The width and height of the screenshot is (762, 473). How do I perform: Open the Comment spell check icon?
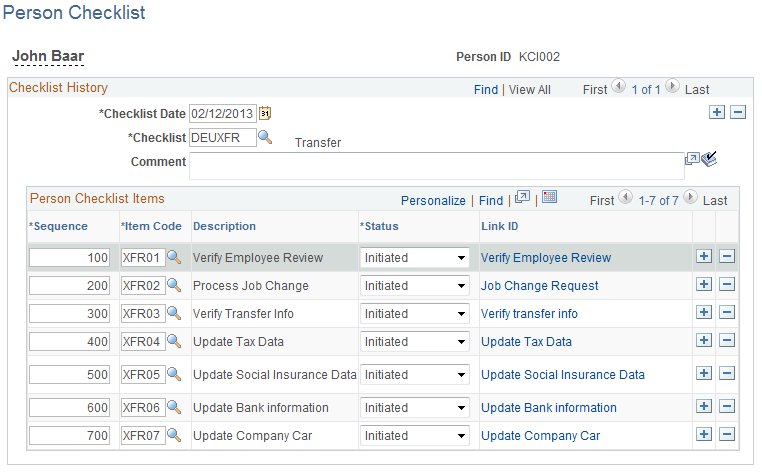pos(709,159)
